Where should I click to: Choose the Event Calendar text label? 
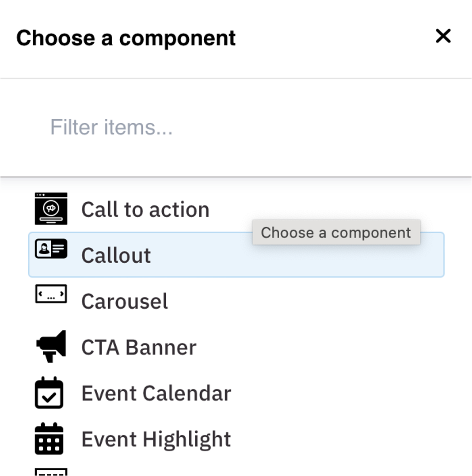point(156,393)
